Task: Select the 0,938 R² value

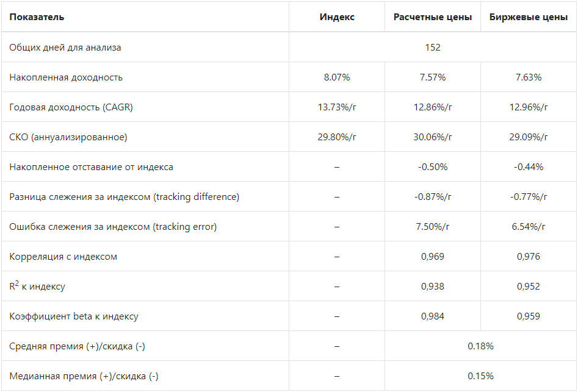Action: point(432,286)
